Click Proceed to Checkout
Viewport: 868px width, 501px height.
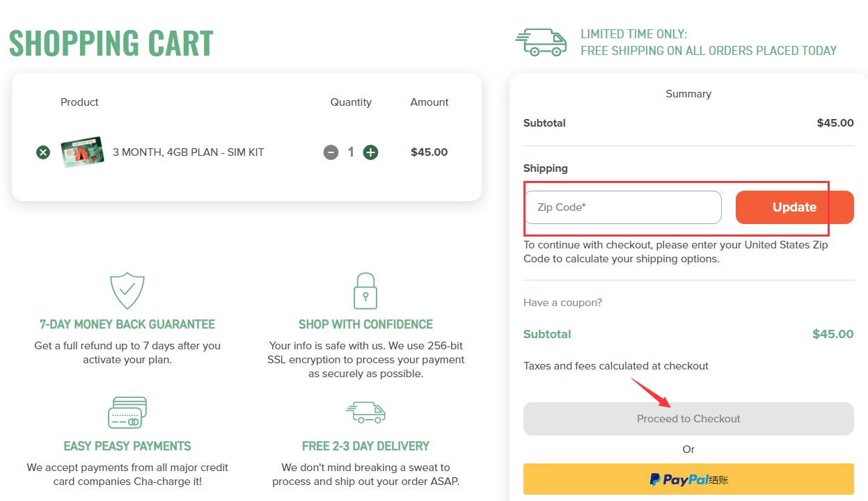tap(688, 419)
